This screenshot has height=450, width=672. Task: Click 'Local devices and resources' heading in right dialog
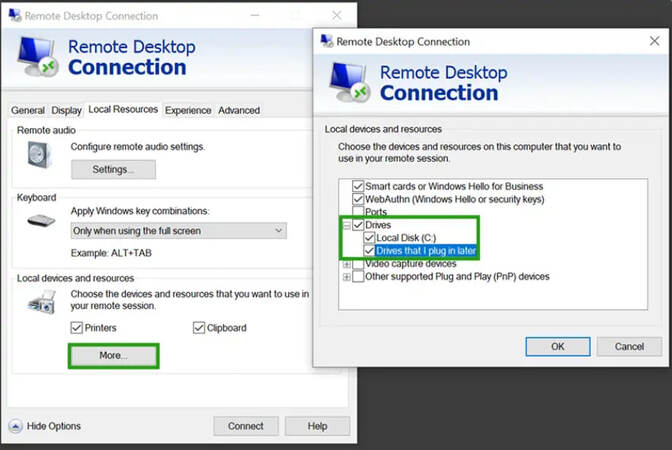[x=383, y=129]
